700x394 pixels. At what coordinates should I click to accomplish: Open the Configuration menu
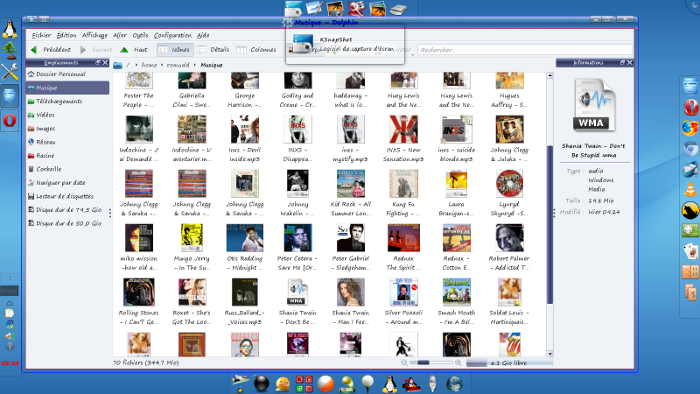(x=172, y=35)
